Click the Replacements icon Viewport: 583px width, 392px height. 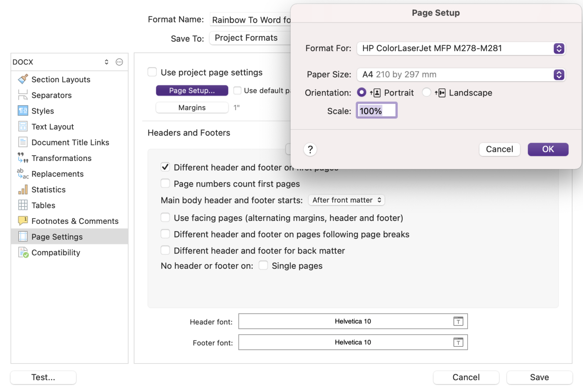[x=23, y=174]
